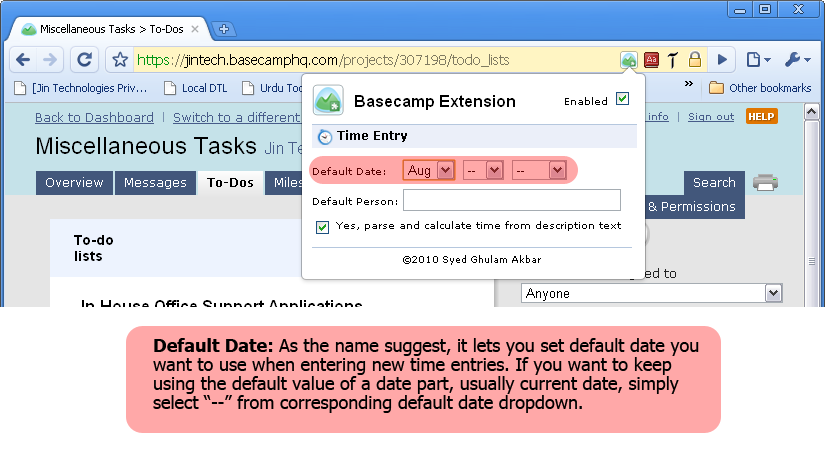This screenshot has height=450, width=825.
Task: Click the printer icon on the page
Action: tap(765, 183)
